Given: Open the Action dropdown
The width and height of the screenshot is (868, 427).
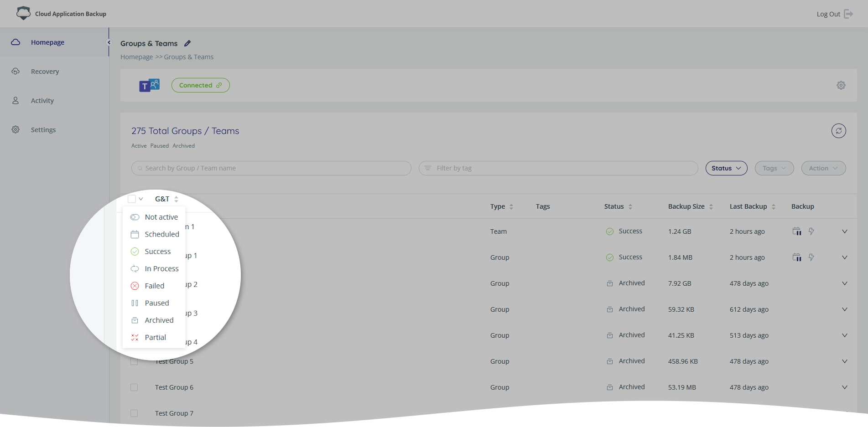Looking at the screenshot, I should (x=823, y=168).
